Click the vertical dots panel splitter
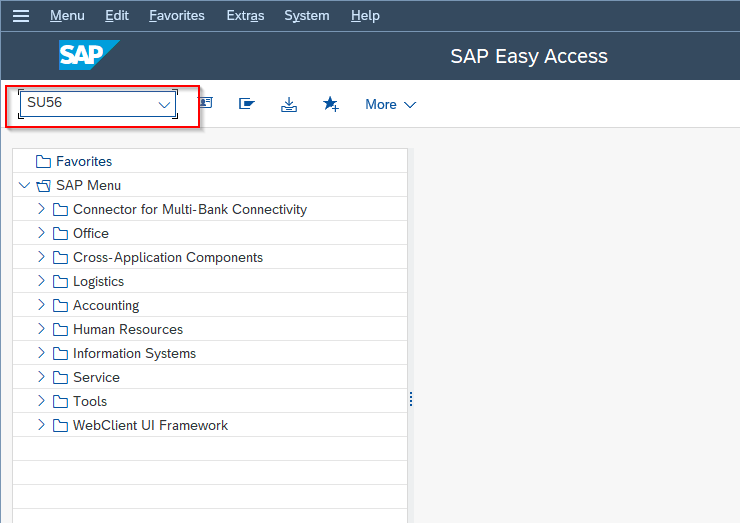This screenshot has height=523, width=740. 411,399
